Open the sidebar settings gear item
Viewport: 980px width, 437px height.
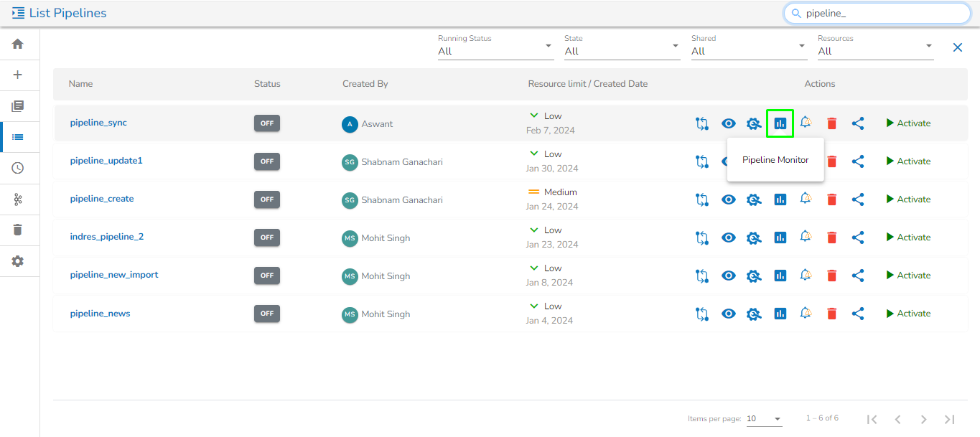pyautogui.click(x=18, y=261)
